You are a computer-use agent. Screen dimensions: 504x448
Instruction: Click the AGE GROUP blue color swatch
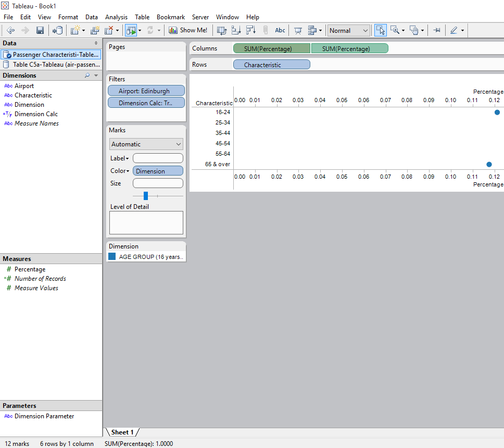tap(112, 256)
